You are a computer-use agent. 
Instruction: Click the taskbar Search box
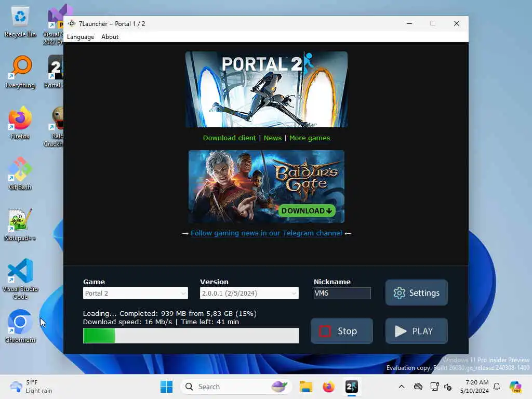pos(236,387)
